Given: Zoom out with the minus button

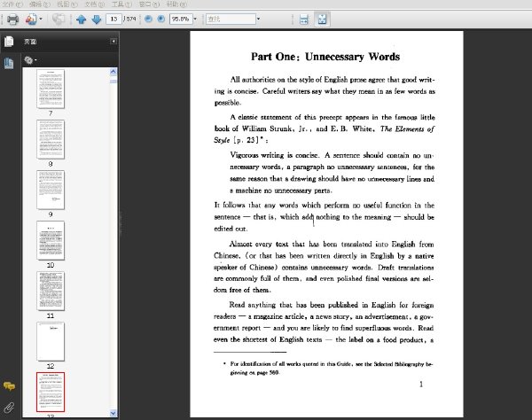Looking at the screenshot, I should coord(148,19).
